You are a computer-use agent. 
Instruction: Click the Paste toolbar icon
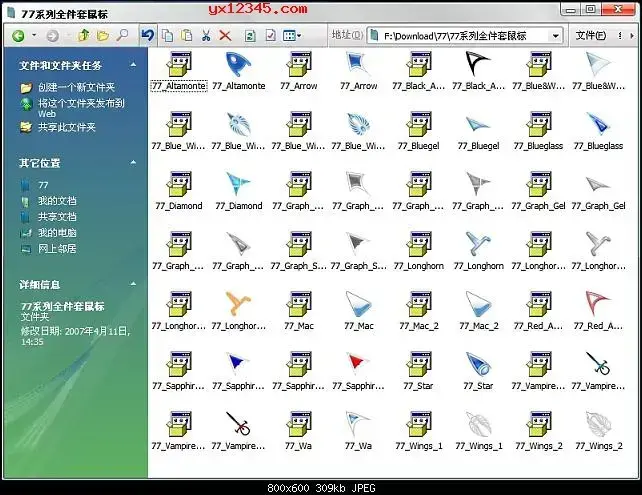(x=187, y=36)
